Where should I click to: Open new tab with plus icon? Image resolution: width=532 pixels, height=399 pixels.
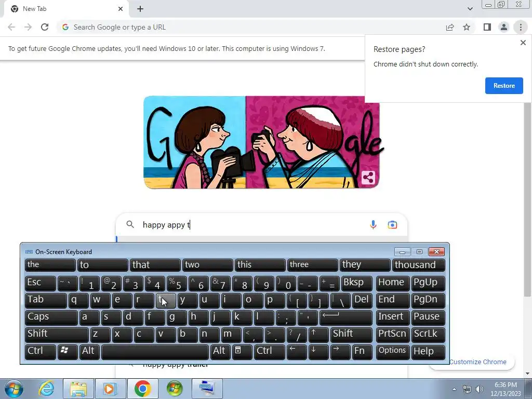pos(140,9)
